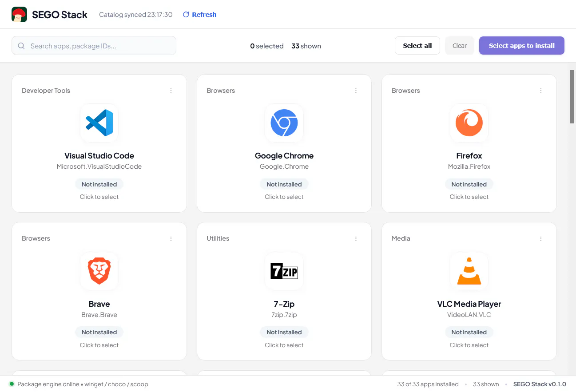576x392 pixels.
Task: Click Not installed badge on Firefox
Action: (x=469, y=184)
